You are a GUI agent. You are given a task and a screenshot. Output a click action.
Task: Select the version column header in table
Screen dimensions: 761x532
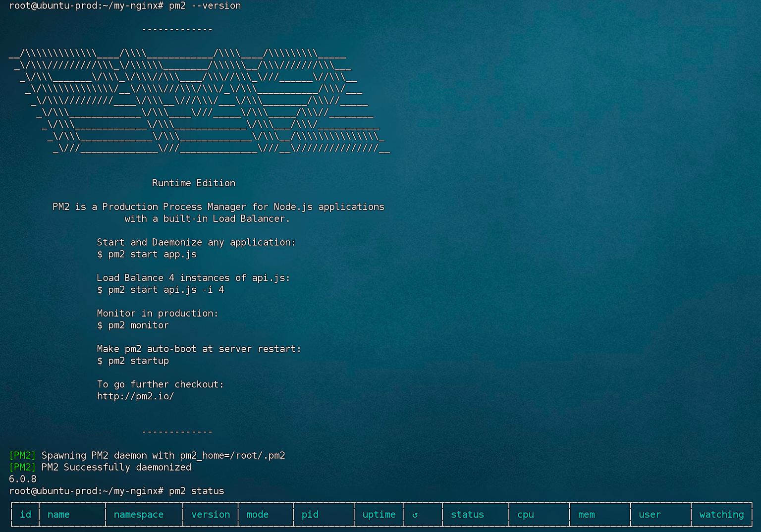point(211,515)
